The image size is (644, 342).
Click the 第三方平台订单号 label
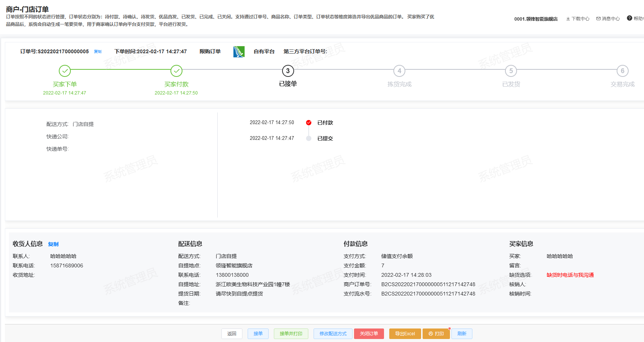(305, 52)
